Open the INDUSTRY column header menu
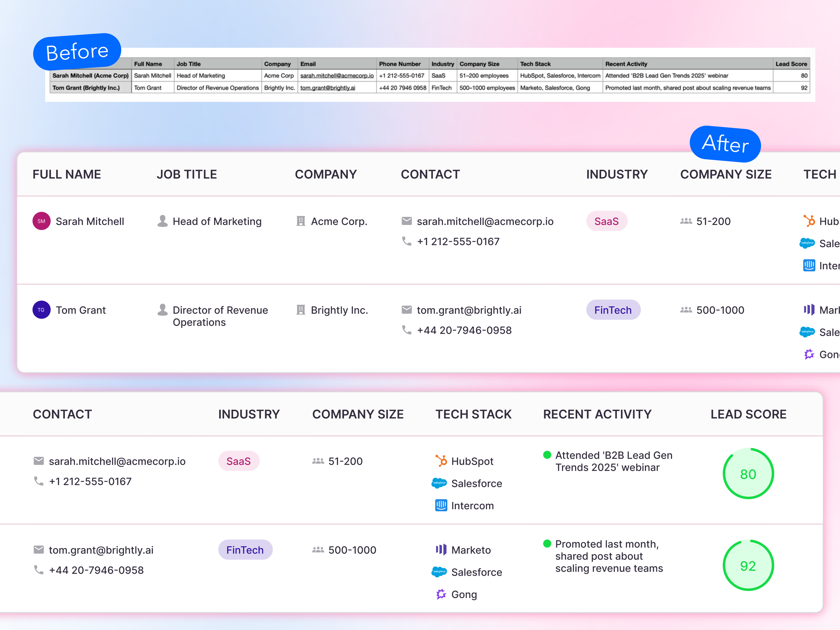This screenshot has width=840, height=630. tap(249, 414)
